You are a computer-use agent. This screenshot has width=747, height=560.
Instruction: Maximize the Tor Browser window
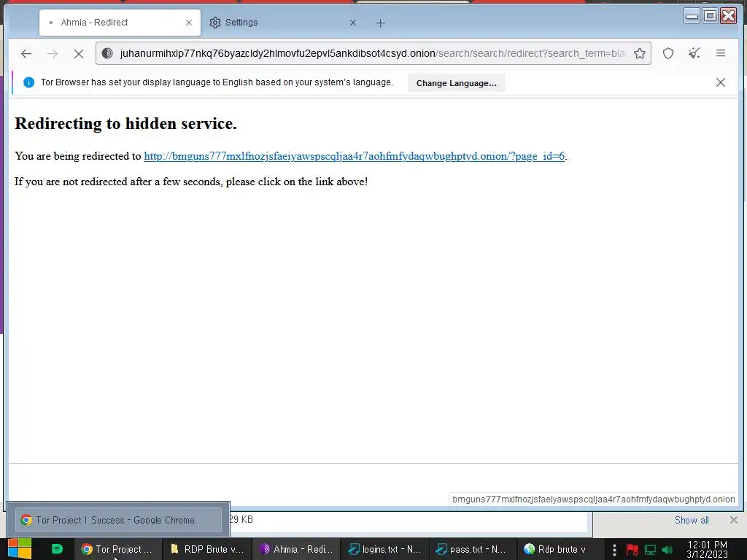tap(710, 16)
